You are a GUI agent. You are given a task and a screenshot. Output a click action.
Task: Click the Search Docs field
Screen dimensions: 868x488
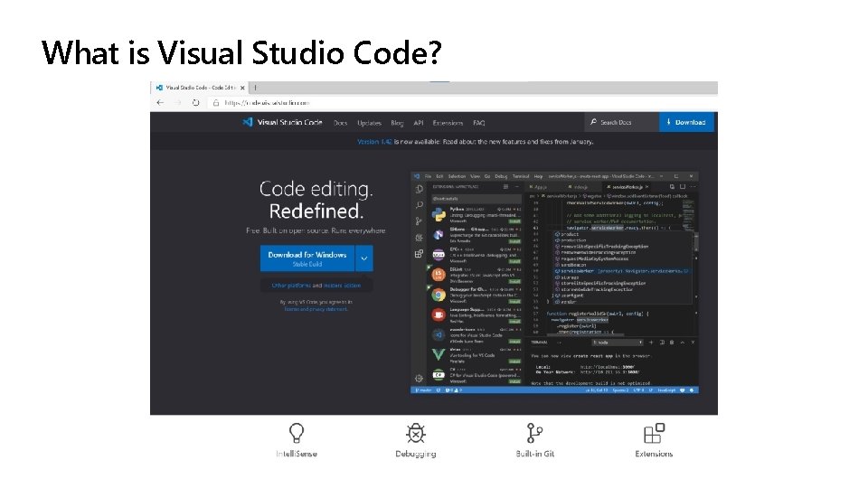(x=621, y=122)
